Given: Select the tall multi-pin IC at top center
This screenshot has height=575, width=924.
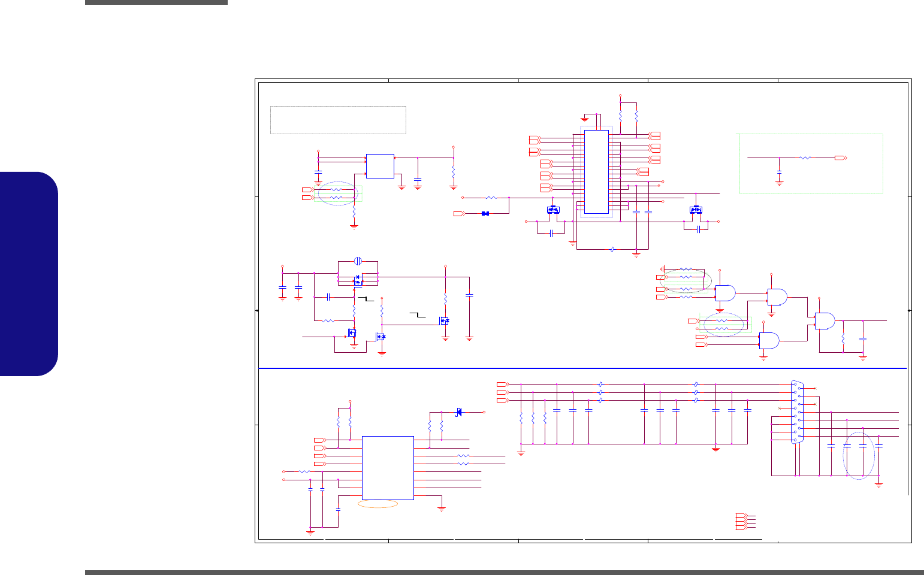Looking at the screenshot, I should tap(596, 171).
